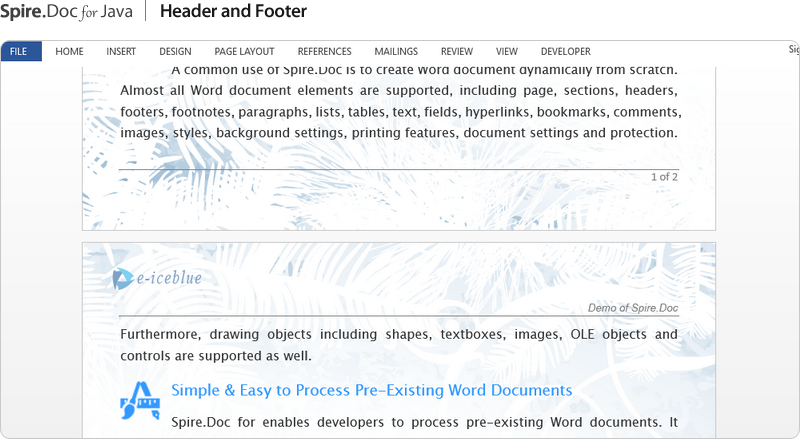Click the 'Simple & Easy to Process' heading

(x=371, y=390)
